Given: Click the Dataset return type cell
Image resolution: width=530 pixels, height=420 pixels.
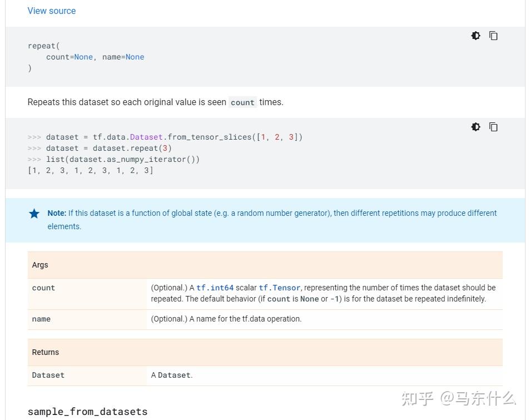Looking at the screenshot, I should 48,375.
